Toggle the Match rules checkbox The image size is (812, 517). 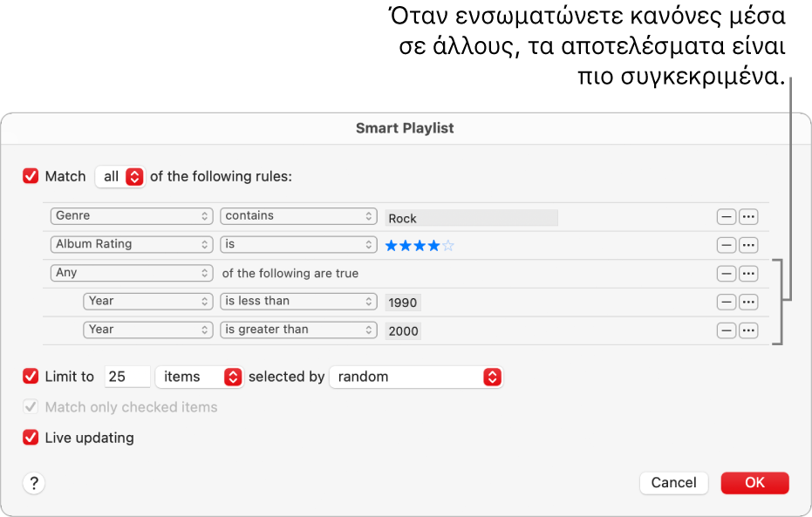[30, 176]
